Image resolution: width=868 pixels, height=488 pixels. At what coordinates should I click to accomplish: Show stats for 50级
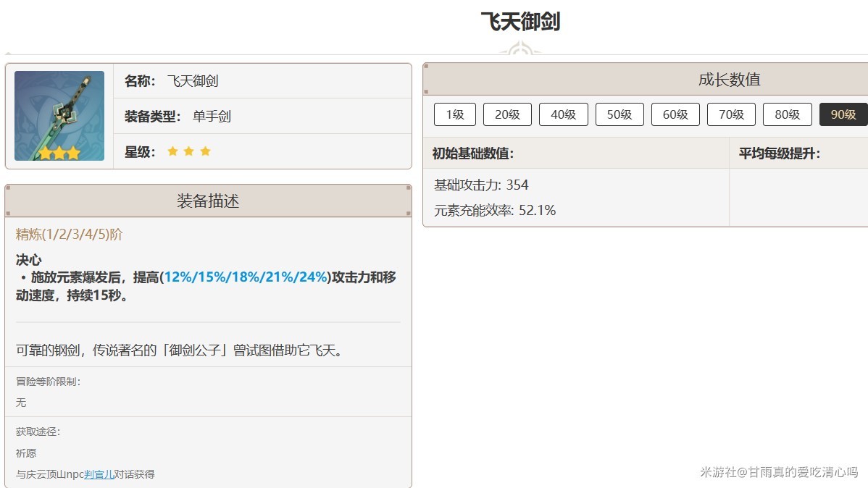point(619,114)
